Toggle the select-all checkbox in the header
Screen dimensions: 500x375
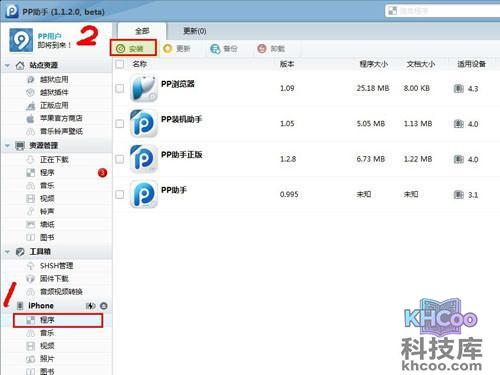click(x=120, y=64)
